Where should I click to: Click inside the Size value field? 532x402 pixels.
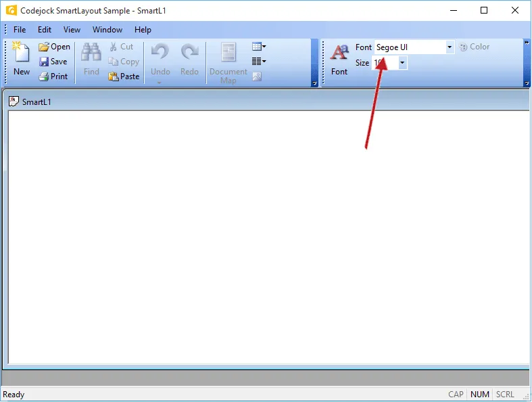pyautogui.click(x=385, y=62)
